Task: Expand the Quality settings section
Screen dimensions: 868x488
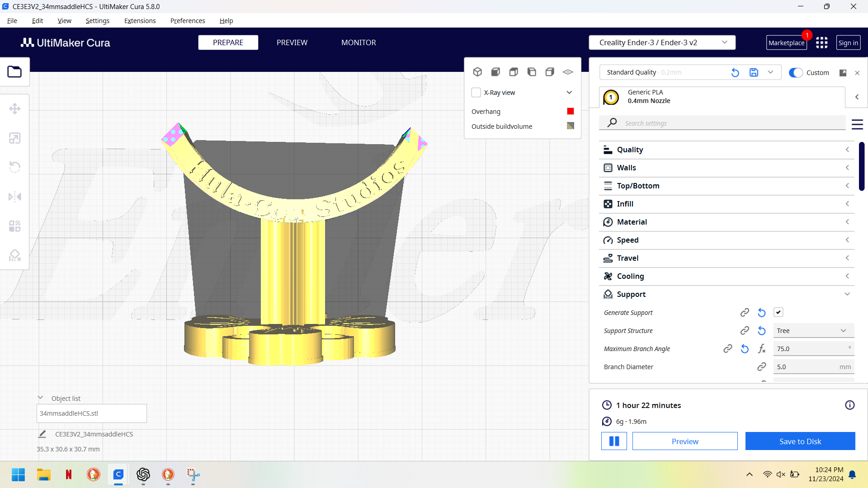Action: [726, 150]
